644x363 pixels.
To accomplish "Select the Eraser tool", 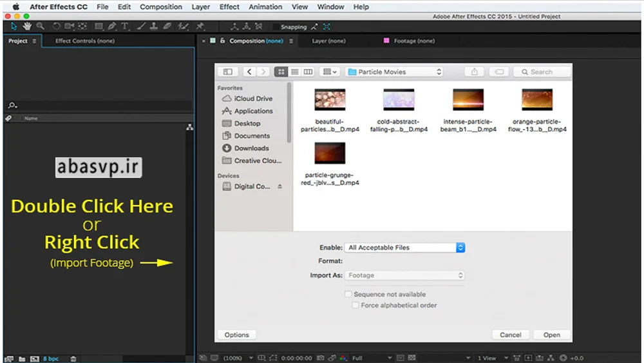I will 167,26.
